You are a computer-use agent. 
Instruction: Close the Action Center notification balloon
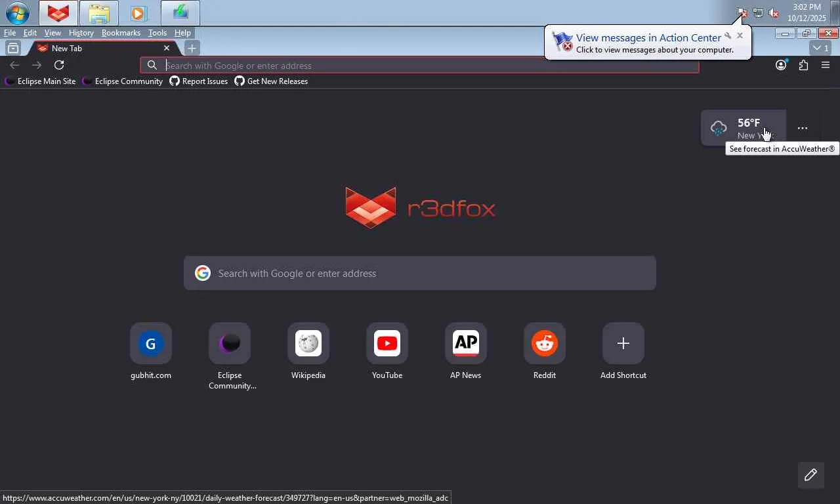[x=740, y=35]
